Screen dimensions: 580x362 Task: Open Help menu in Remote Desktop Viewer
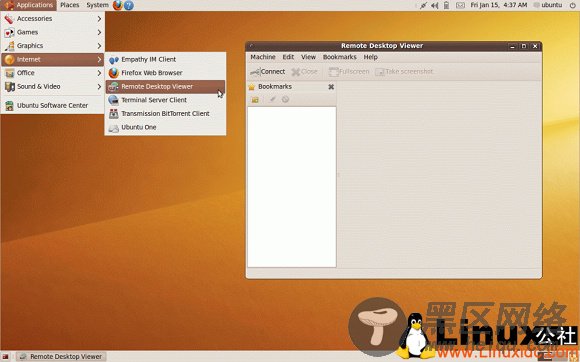[370, 57]
